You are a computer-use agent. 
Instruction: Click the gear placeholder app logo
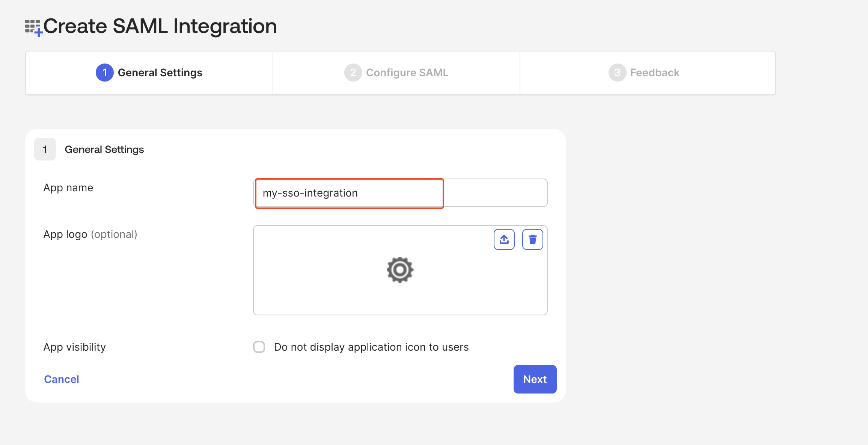point(400,270)
